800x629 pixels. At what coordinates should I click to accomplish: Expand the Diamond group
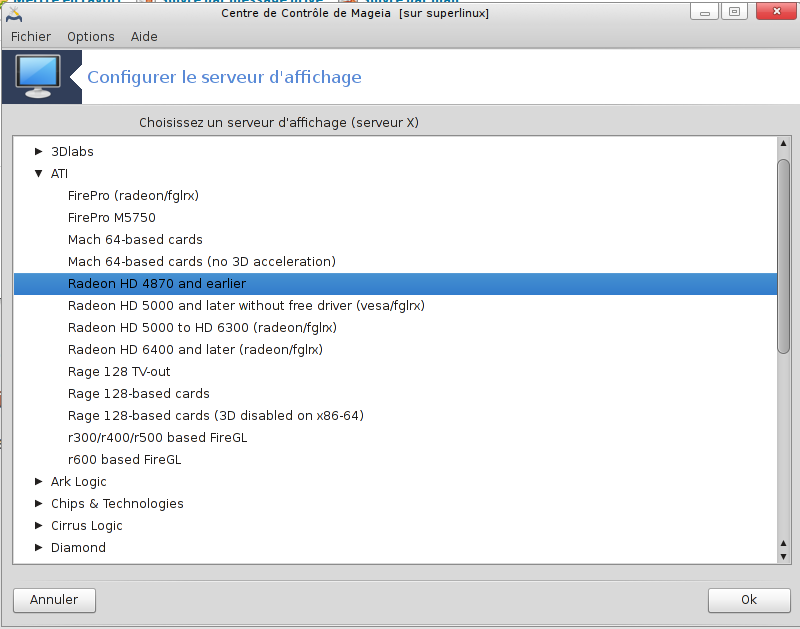pos(38,547)
